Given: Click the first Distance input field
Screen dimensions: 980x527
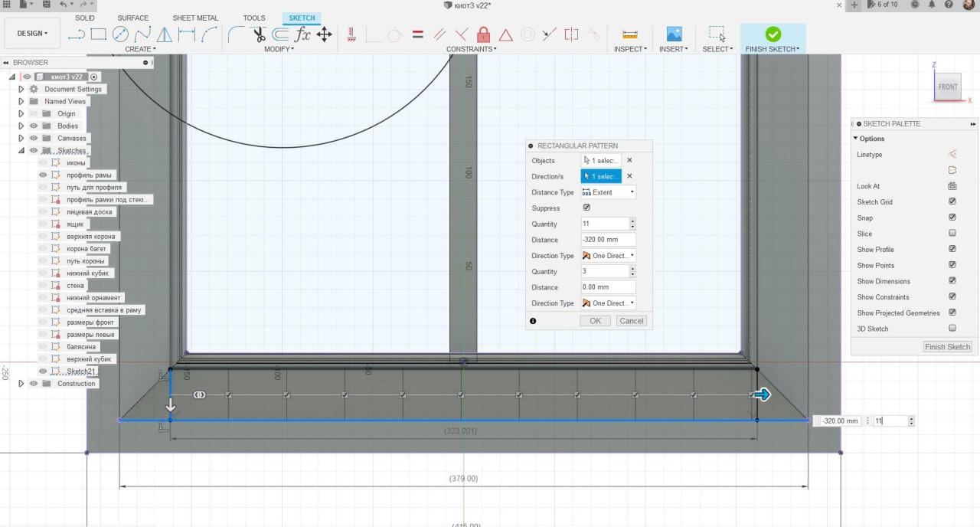Looking at the screenshot, I should 608,240.
